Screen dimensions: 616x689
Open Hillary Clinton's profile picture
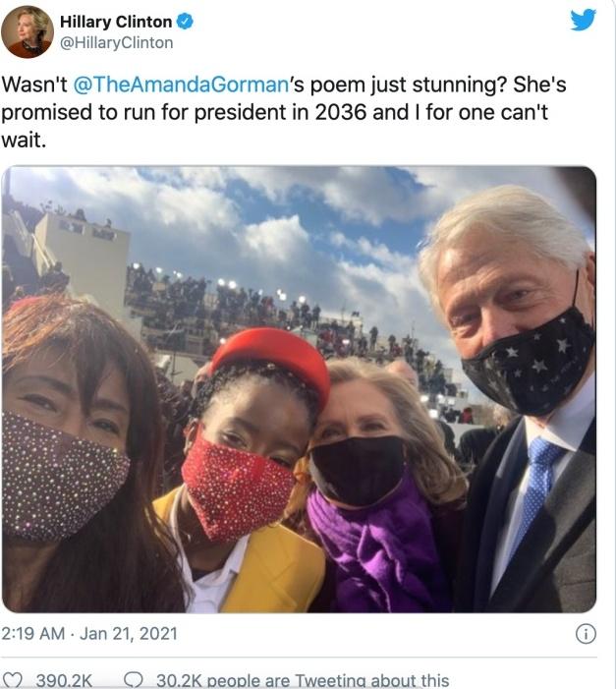coord(28,31)
